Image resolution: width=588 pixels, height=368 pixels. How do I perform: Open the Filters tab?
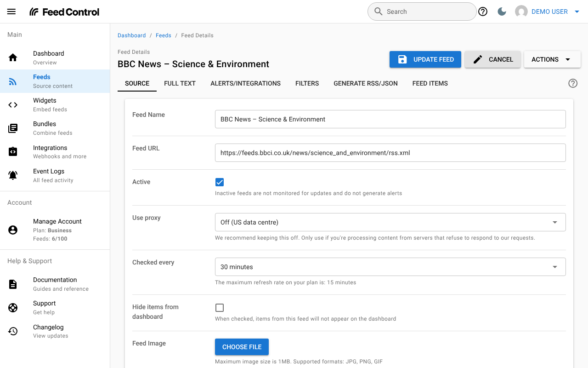pyautogui.click(x=307, y=83)
